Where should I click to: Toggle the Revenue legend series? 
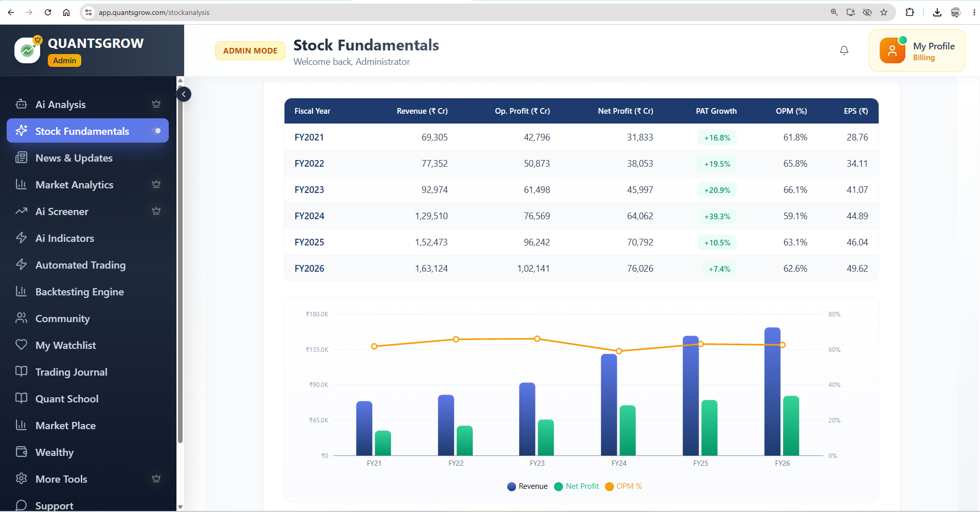[x=527, y=486]
